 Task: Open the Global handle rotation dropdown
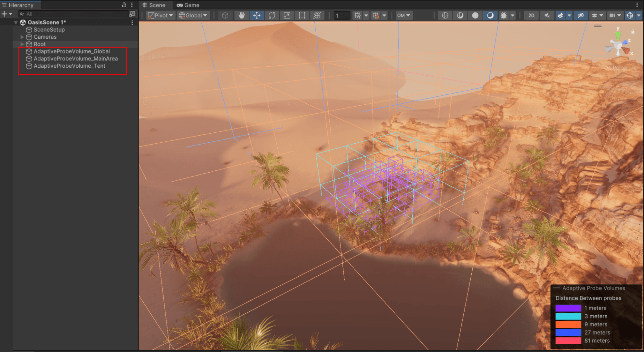(193, 15)
